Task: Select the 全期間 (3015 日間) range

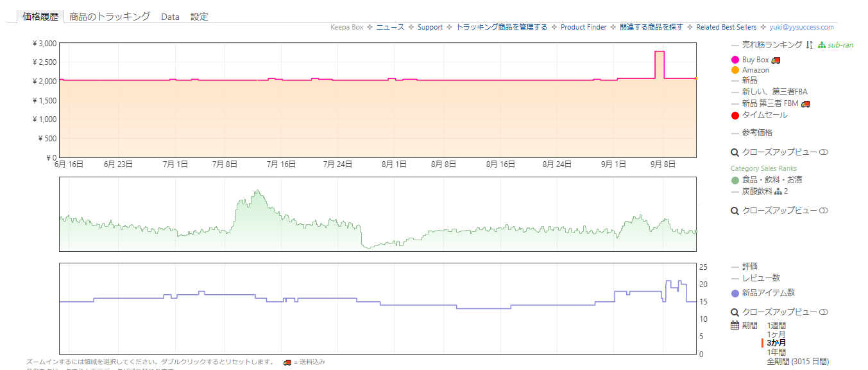Action: (797, 362)
